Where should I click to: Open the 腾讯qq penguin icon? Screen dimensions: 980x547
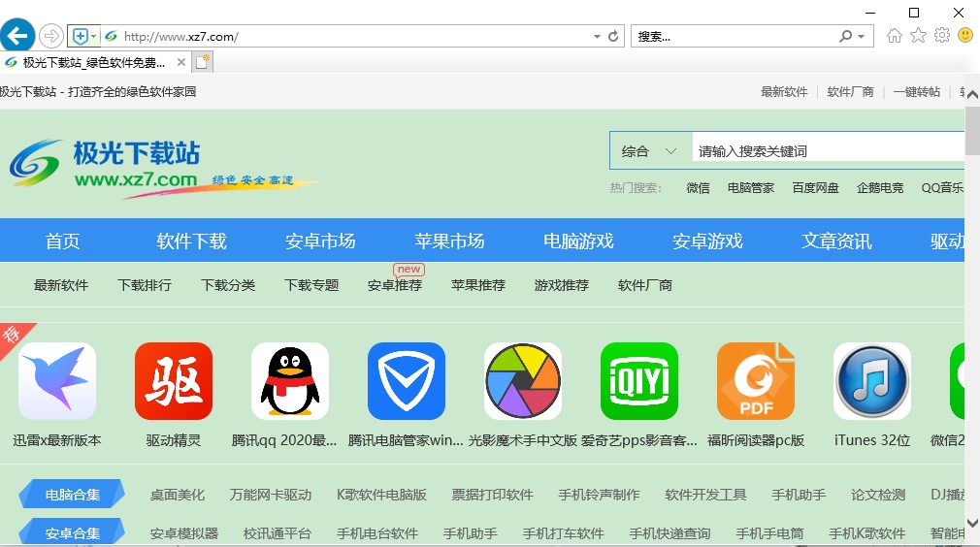(290, 381)
